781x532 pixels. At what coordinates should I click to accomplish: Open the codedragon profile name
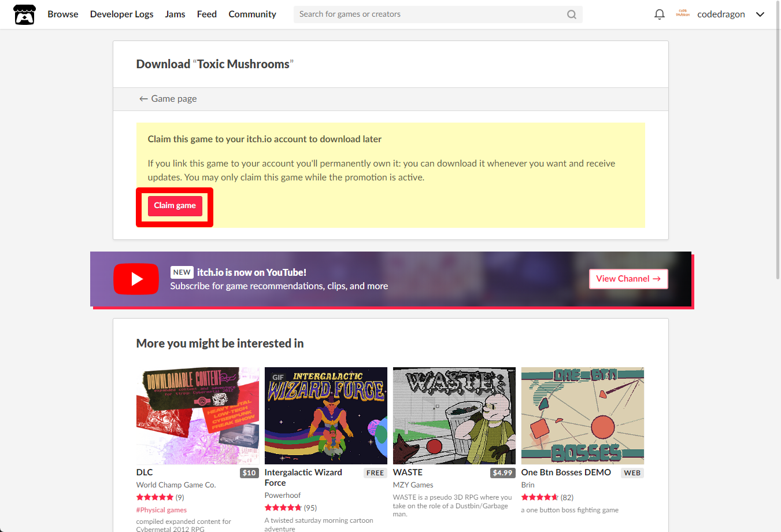pyautogui.click(x=721, y=14)
